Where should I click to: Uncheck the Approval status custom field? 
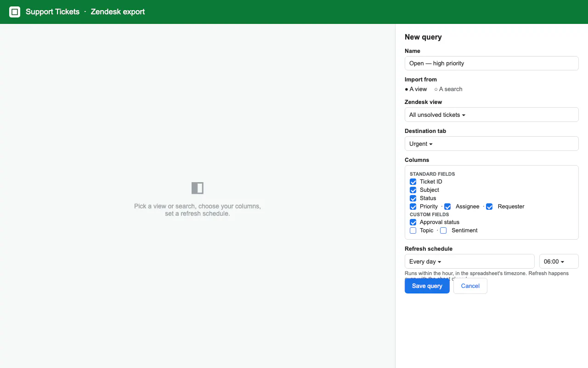tap(413, 222)
